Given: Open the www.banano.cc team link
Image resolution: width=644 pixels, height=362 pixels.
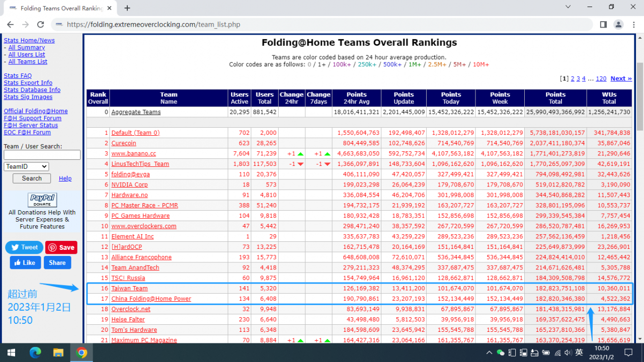Looking at the screenshot, I should coord(134,153).
